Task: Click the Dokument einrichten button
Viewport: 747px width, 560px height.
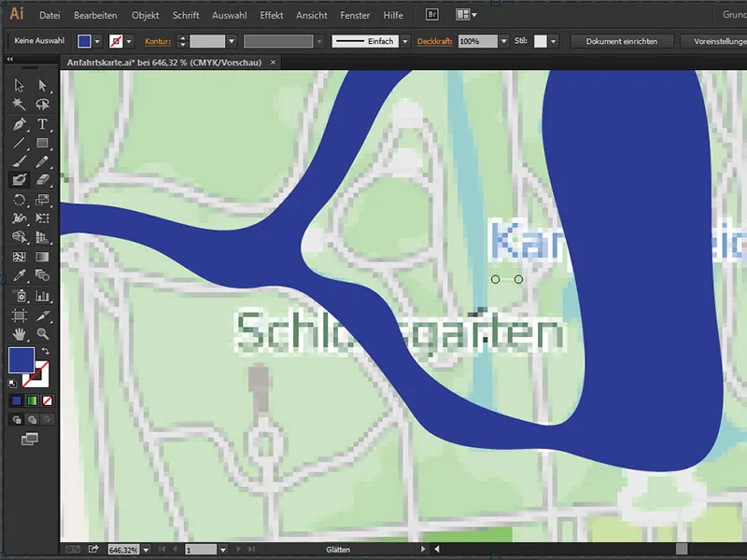Action: [x=622, y=41]
